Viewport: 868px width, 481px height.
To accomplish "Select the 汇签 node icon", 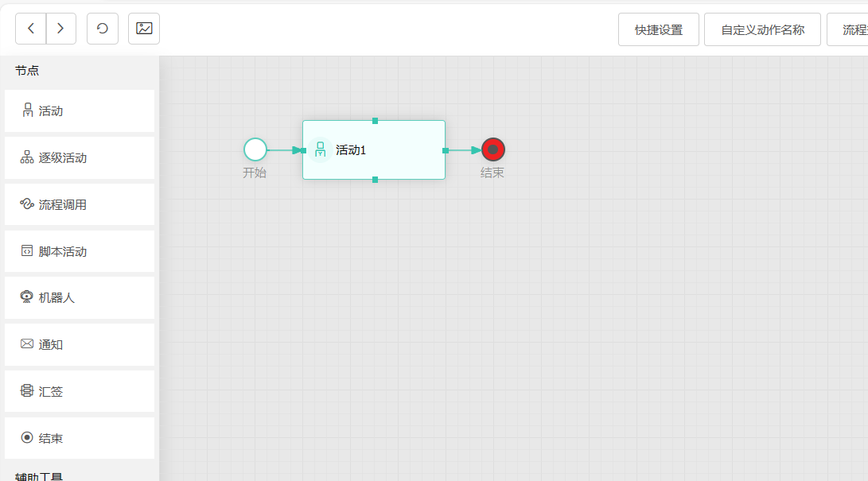I will pyautogui.click(x=27, y=390).
